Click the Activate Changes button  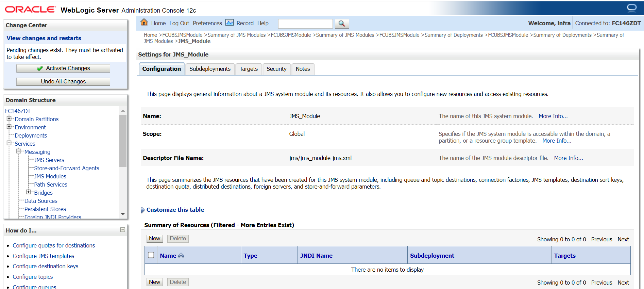(x=63, y=68)
